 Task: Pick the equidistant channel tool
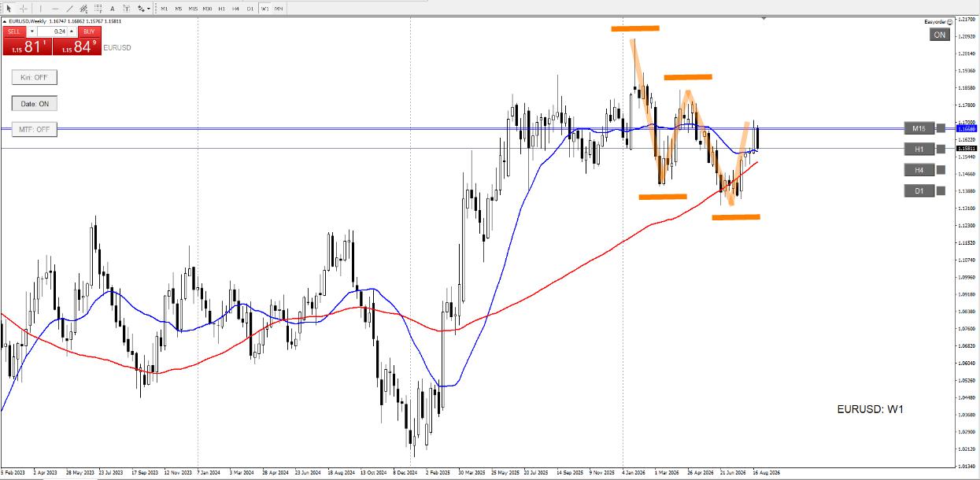(83, 9)
